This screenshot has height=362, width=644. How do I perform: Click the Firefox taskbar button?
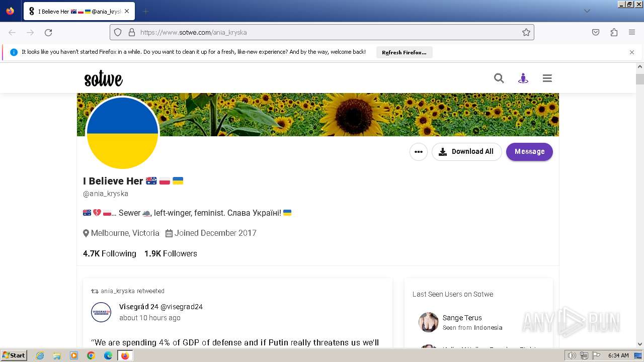[125, 355]
